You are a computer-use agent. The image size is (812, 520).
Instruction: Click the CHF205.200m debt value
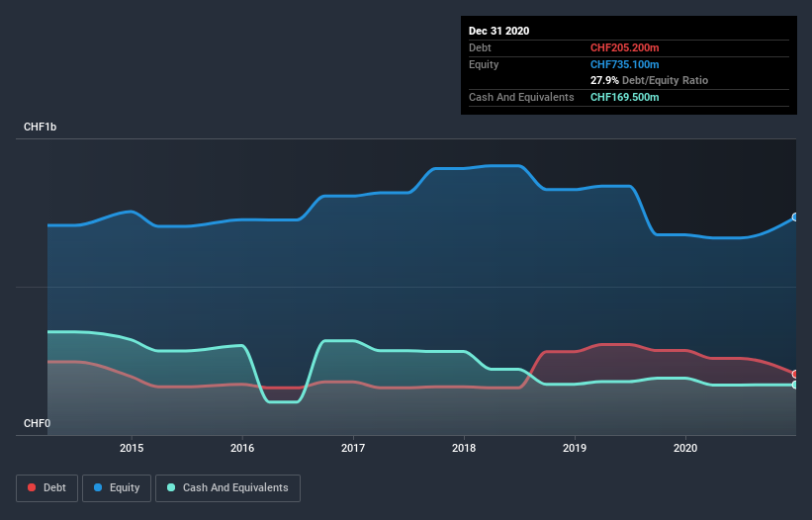(624, 47)
